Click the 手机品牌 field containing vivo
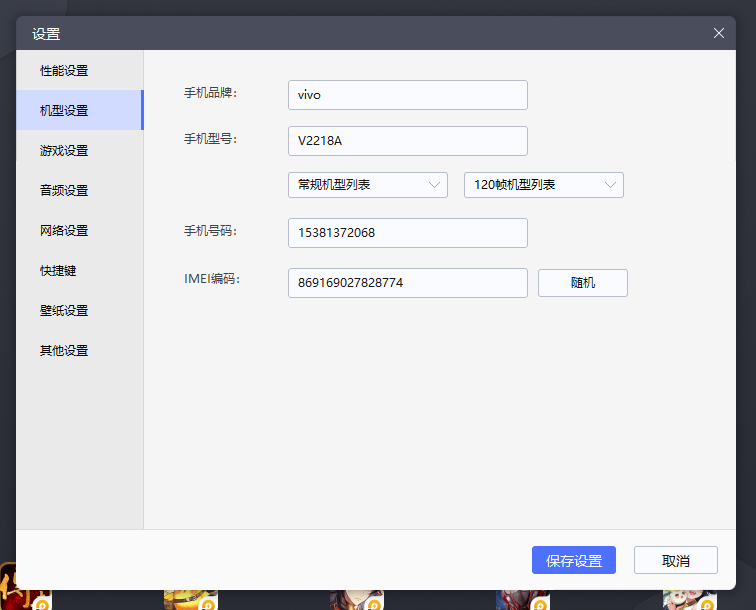This screenshot has width=756, height=610. click(407, 95)
